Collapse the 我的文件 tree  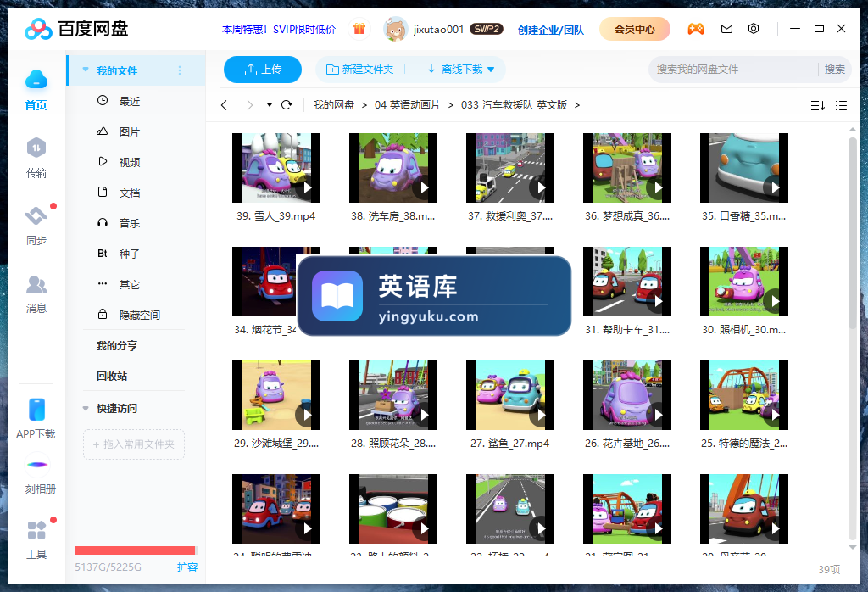[86, 70]
